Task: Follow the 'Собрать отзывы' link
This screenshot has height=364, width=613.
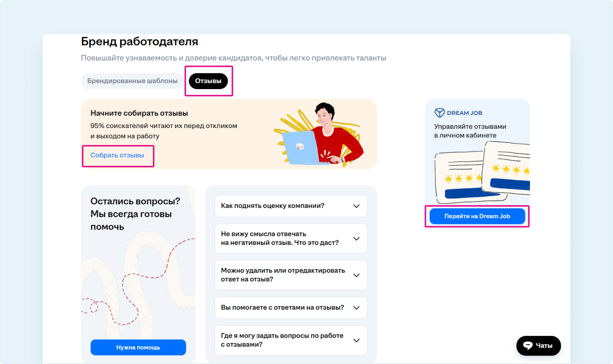Action: 117,155
